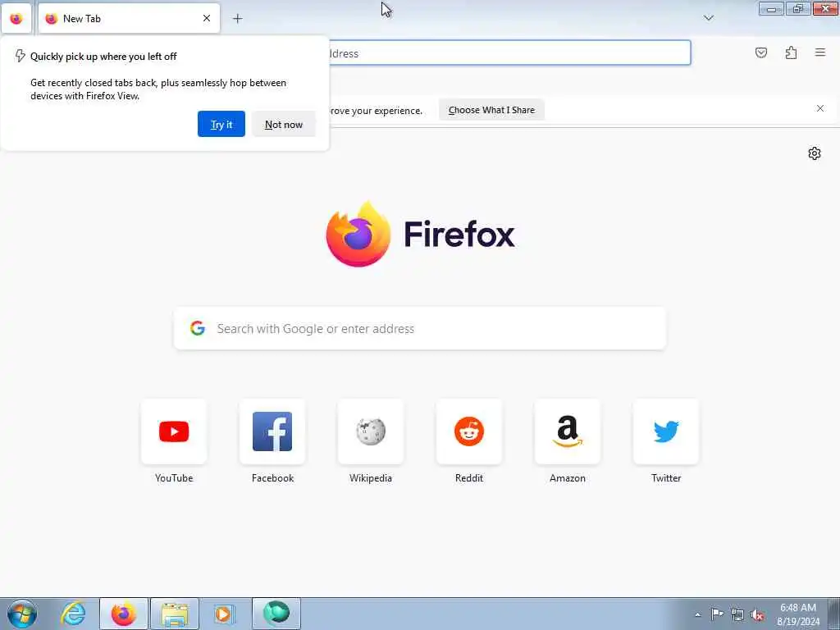Click the muted volume tray icon

(757, 614)
